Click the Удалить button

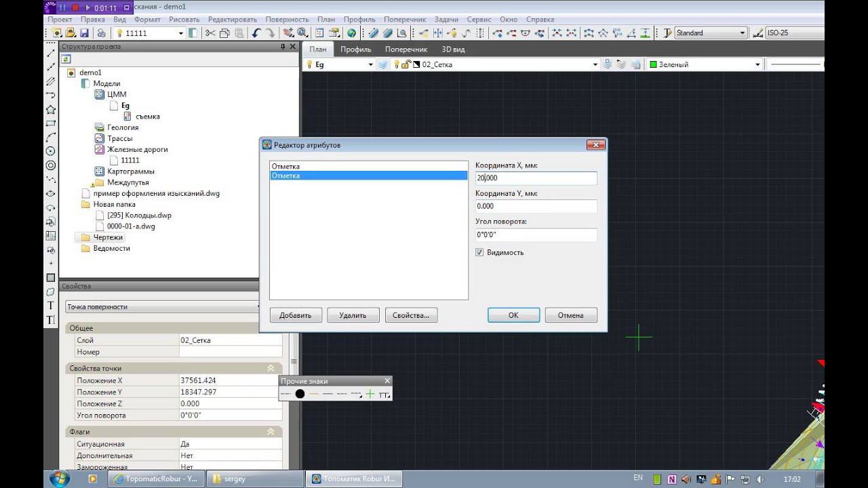point(353,315)
